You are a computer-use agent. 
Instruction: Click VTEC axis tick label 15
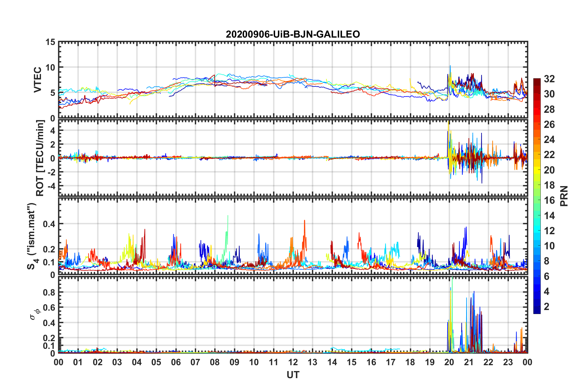tap(50, 42)
